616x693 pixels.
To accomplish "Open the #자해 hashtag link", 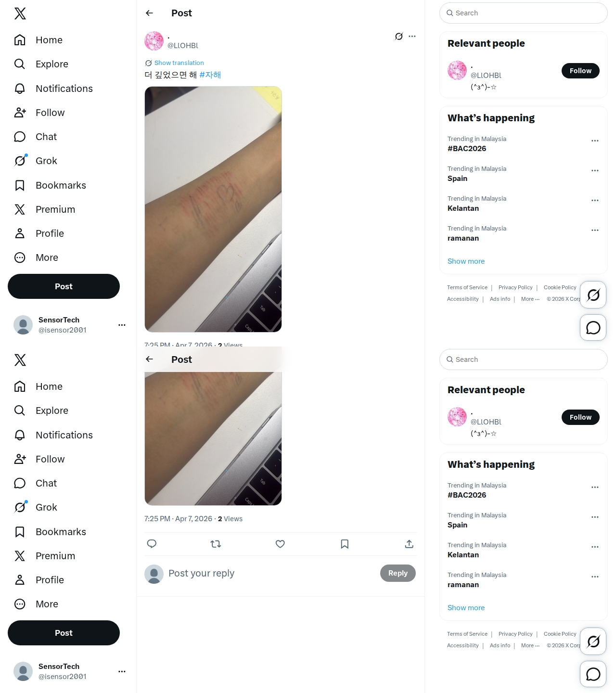I will (x=210, y=75).
